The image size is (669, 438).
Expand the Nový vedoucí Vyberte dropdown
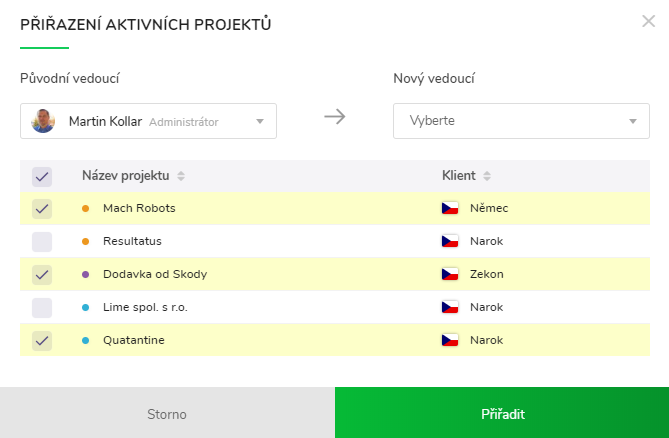pos(521,121)
